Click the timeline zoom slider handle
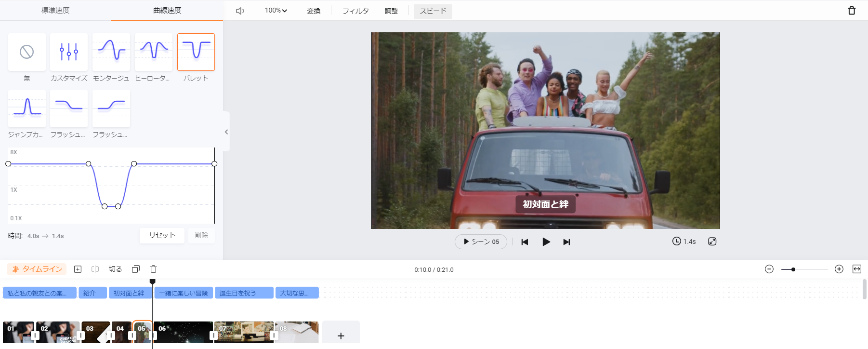 tap(793, 269)
